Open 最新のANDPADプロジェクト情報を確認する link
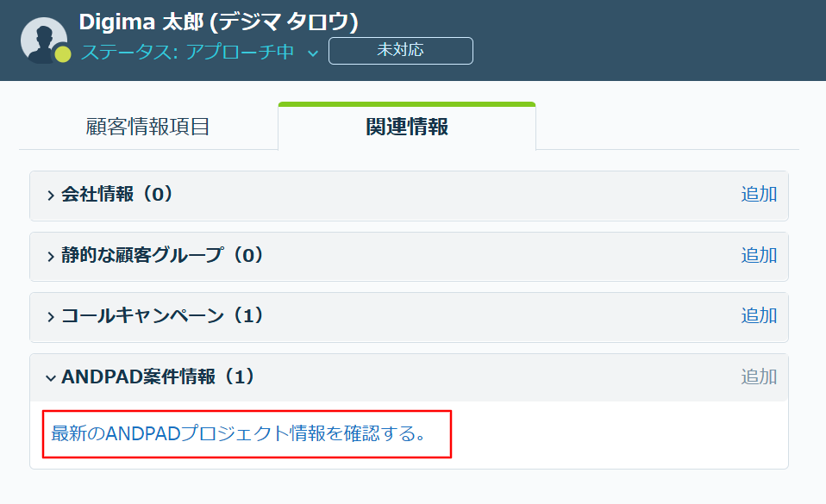Viewport: 826px width, 504px height. (238, 433)
